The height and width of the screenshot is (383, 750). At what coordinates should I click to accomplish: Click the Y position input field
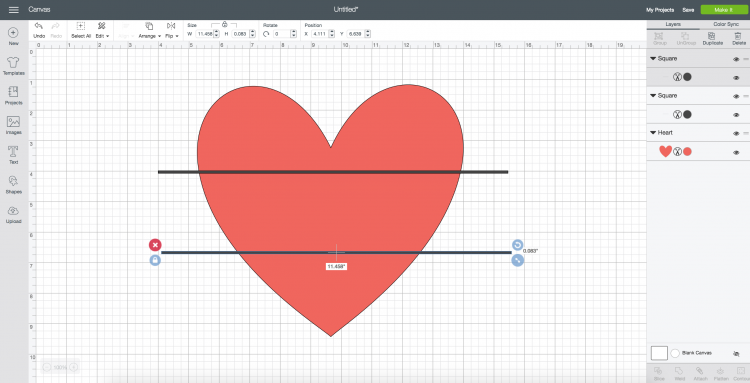point(354,34)
